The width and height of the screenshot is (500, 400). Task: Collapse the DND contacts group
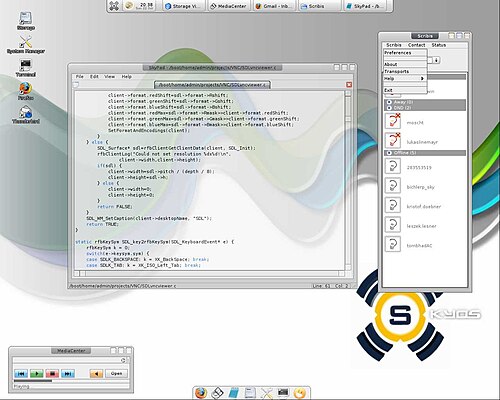(389, 108)
